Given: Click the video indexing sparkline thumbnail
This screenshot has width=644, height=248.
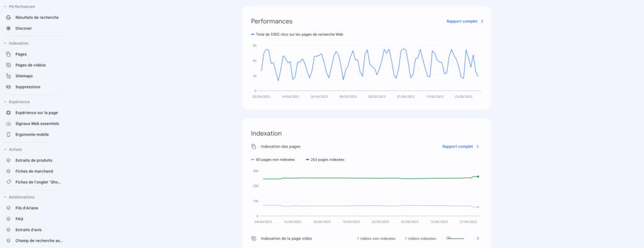Looking at the screenshot, I should 455,238.
